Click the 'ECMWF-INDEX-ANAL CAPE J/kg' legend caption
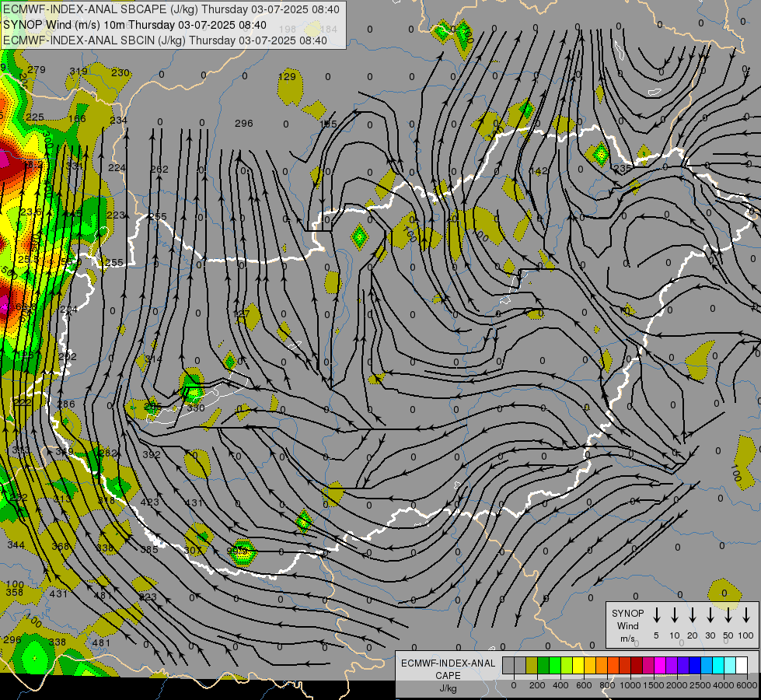 [x=448, y=676]
